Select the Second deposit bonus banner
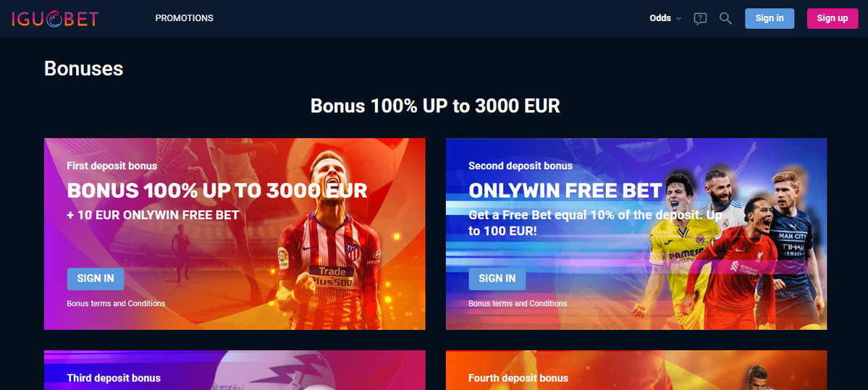Viewport: 868px width, 390px height. click(x=636, y=234)
